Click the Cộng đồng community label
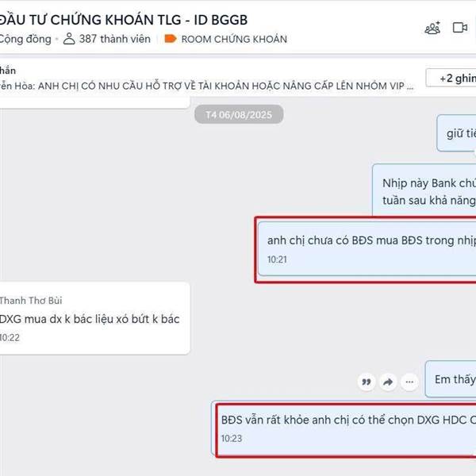Screen dimensions: 476x476 tap(25, 39)
